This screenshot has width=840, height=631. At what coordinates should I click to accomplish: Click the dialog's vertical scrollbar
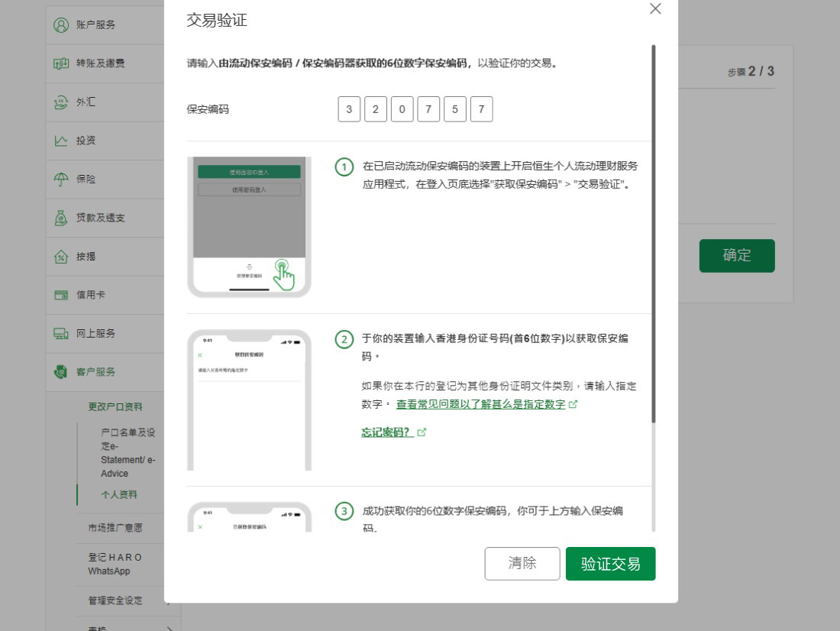click(654, 229)
